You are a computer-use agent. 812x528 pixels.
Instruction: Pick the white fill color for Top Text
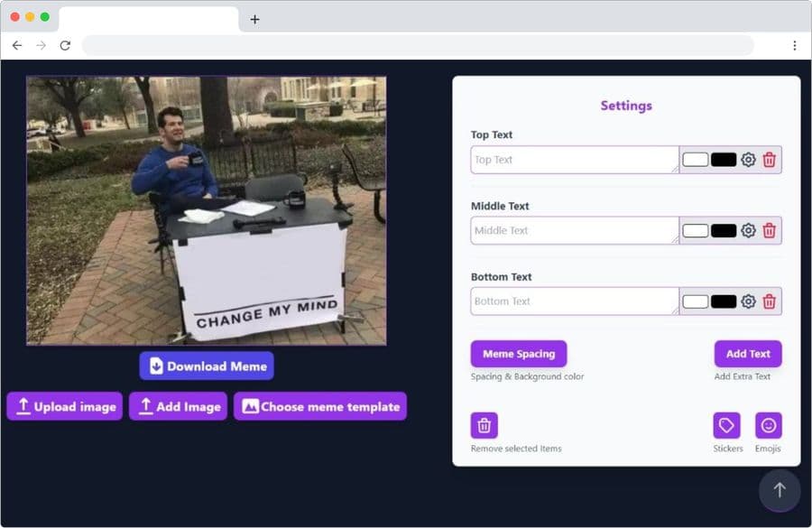click(696, 160)
